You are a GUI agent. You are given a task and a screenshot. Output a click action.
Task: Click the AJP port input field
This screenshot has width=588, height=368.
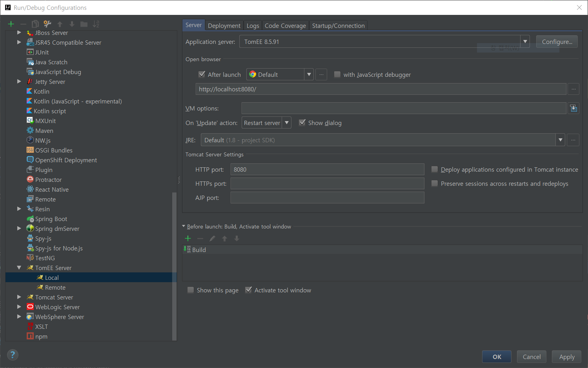[x=327, y=198]
